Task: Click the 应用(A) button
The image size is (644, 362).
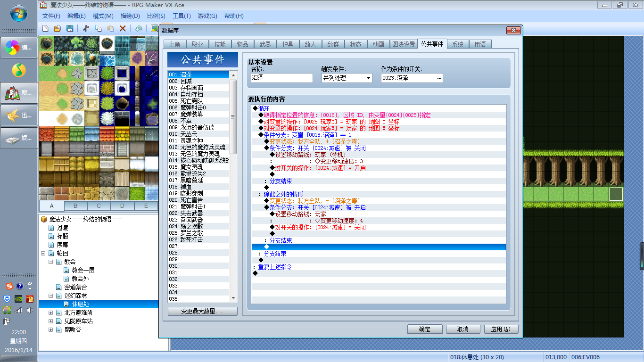Action: tap(501, 329)
